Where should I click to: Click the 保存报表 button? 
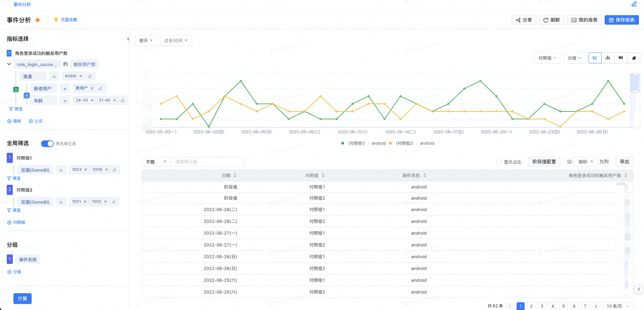pos(621,20)
